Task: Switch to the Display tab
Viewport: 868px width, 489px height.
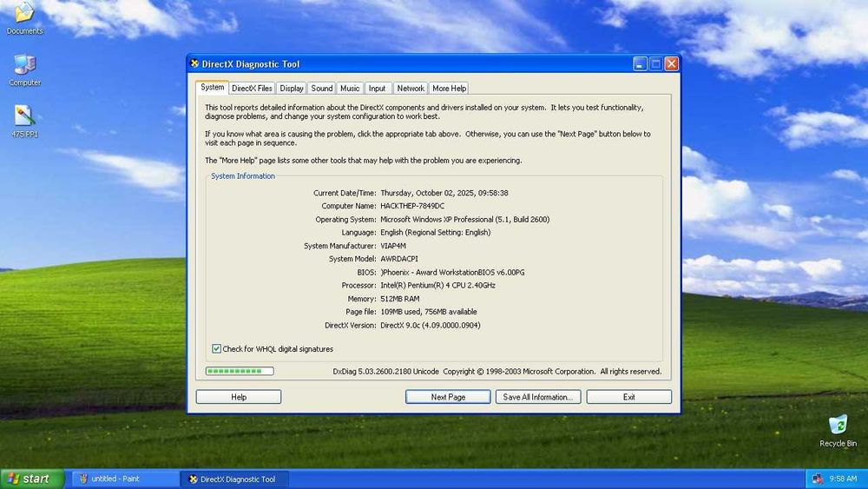Action: (291, 88)
